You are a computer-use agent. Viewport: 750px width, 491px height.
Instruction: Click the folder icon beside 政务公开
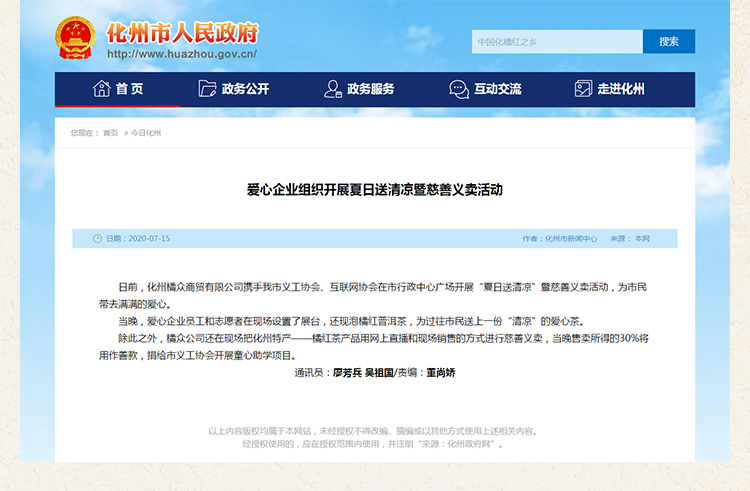coord(207,89)
